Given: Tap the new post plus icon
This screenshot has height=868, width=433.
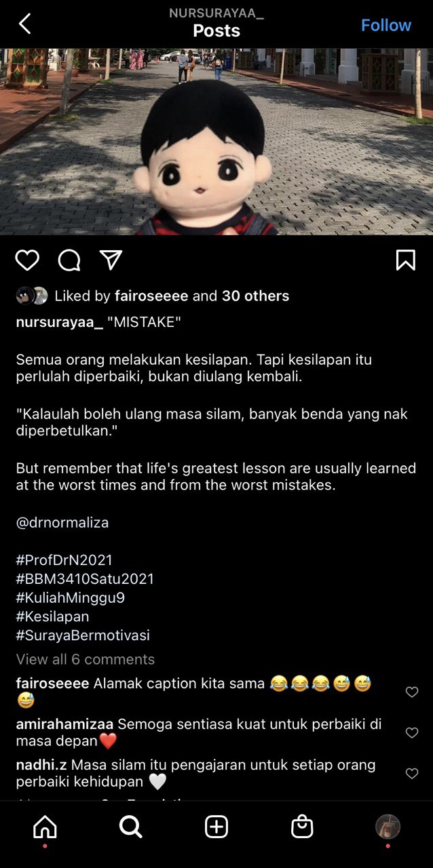Looking at the screenshot, I should (216, 827).
